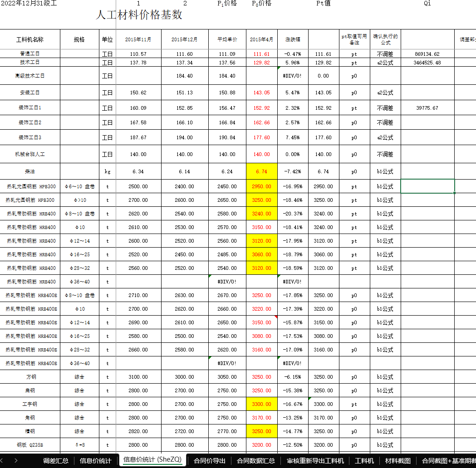
Task: Click the 7.45% change cell
Action: coord(293,137)
